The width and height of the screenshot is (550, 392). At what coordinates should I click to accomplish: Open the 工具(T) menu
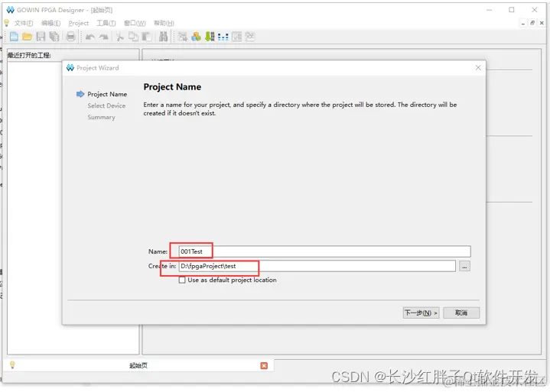tap(106, 23)
